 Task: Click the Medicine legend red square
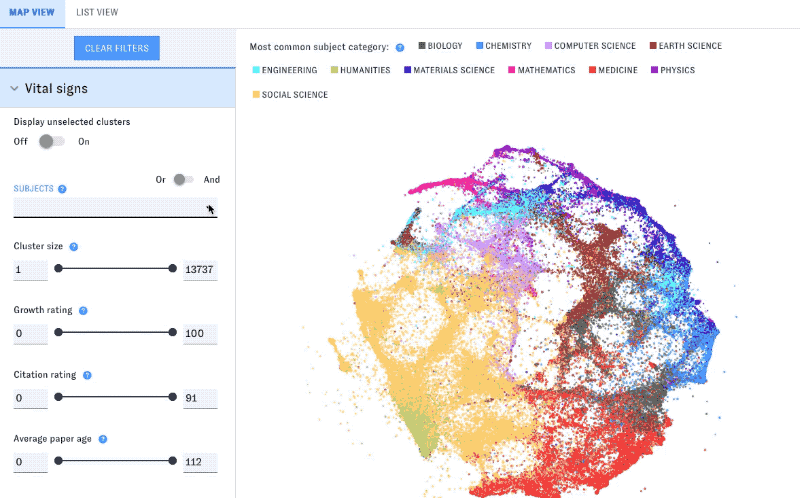592,70
